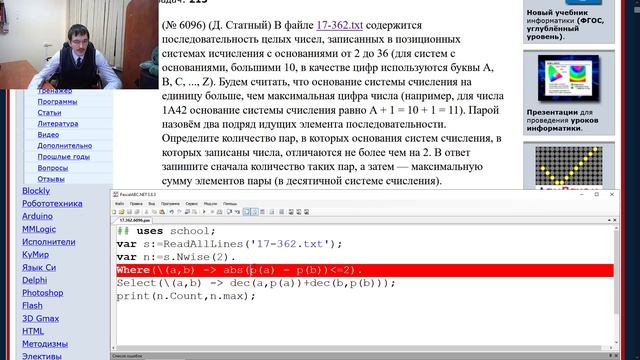Open the Сервис menu
Viewport: 640px width, 360px height.
(x=191, y=204)
